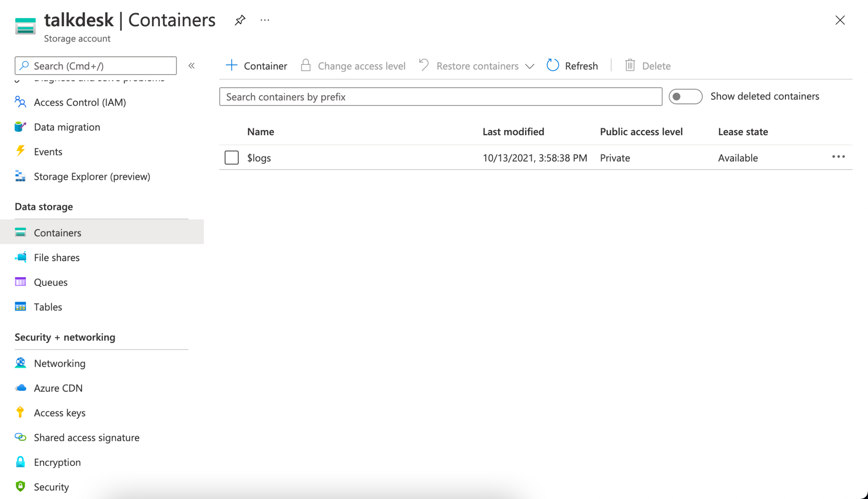Select Change access level text
This screenshot has width=868, height=499.
[x=362, y=66]
